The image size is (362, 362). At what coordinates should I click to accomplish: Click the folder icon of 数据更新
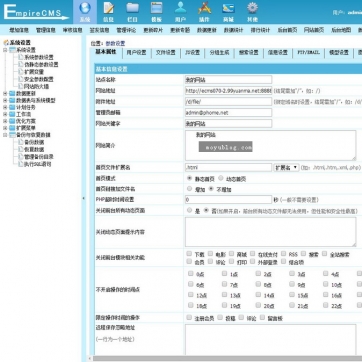point(12,94)
